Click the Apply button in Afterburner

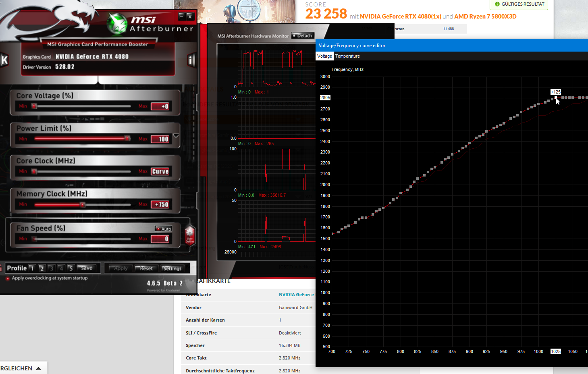tap(120, 268)
